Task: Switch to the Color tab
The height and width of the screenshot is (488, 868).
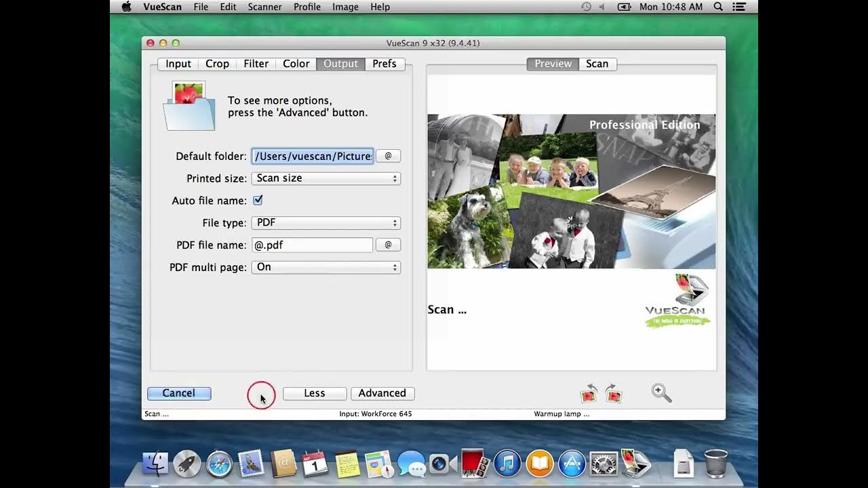Action: pos(296,64)
